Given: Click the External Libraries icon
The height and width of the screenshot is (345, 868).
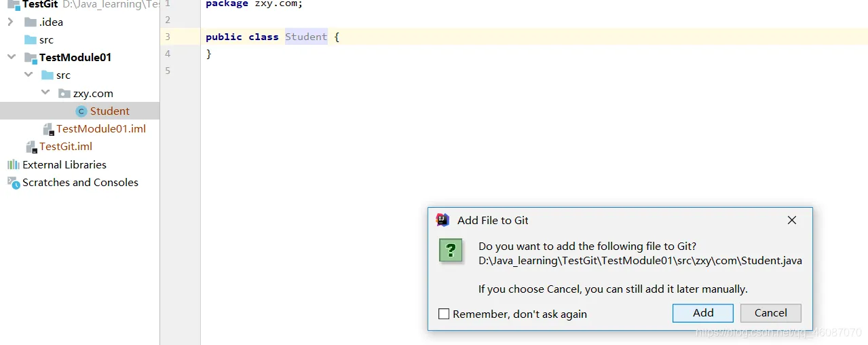Looking at the screenshot, I should tap(13, 164).
